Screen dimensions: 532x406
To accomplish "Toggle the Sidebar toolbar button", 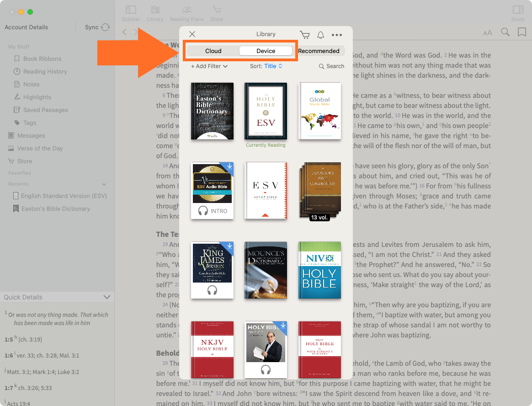I will pos(131,14).
